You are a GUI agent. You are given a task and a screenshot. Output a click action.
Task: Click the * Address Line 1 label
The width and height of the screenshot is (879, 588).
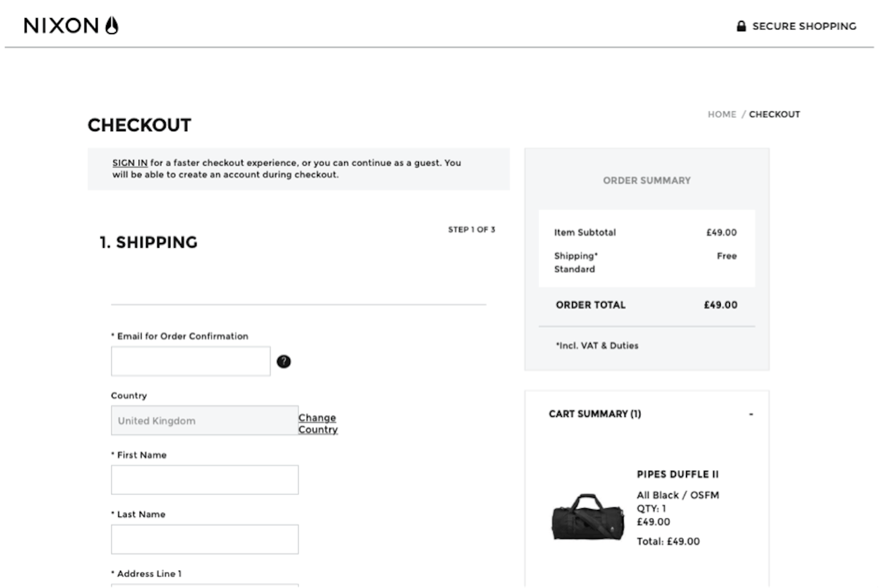(x=146, y=574)
